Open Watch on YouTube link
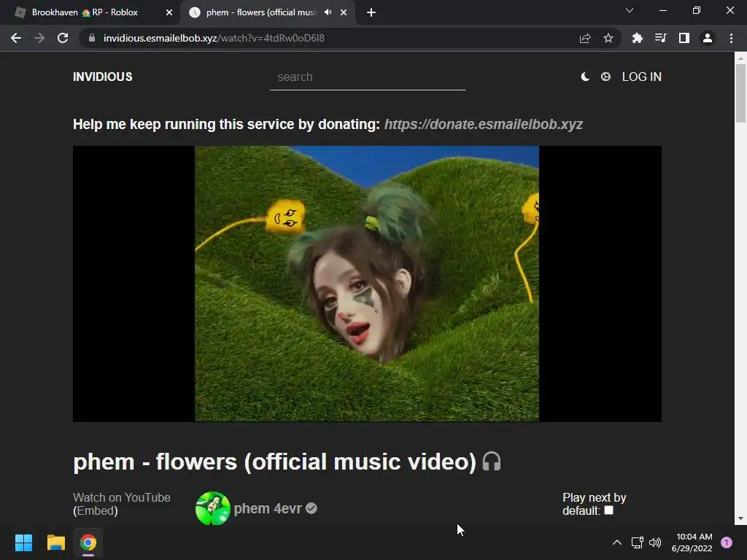The width and height of the screenshot is (747, 560). [x=122, y=497]
